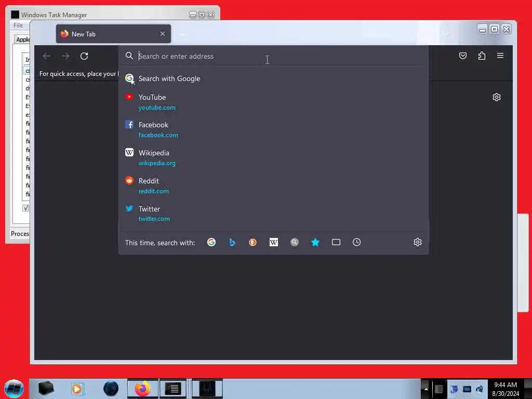Image resolution: width=532 pixels, height=399 pixels.
Task: Click the Firefox back arrow button
Action: (47, 56)
